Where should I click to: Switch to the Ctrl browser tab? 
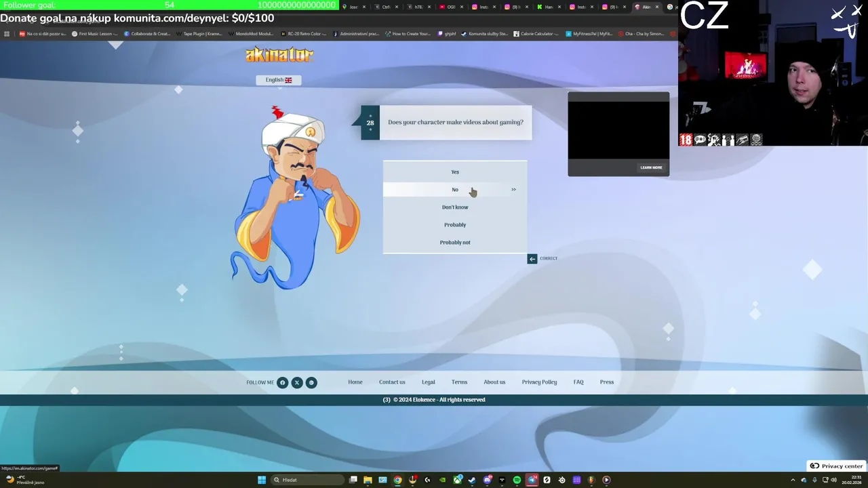coord(387,7)
